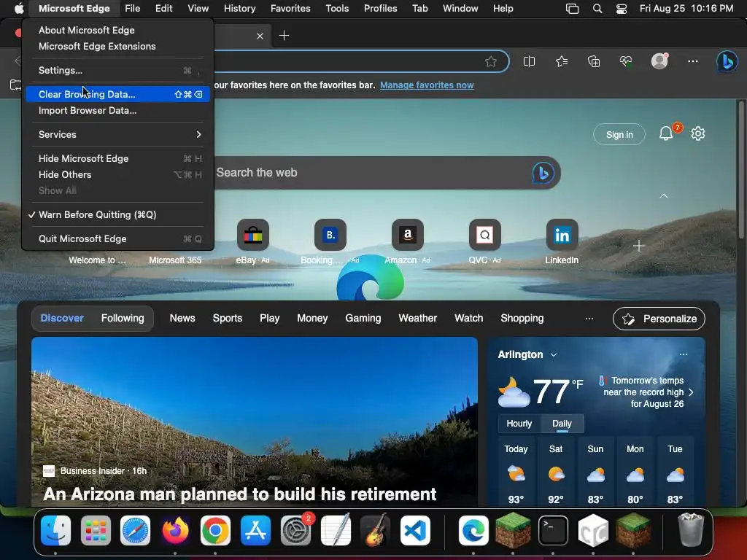Open the Sports feed category
The image size is (747, 560).
coord(228,318)
